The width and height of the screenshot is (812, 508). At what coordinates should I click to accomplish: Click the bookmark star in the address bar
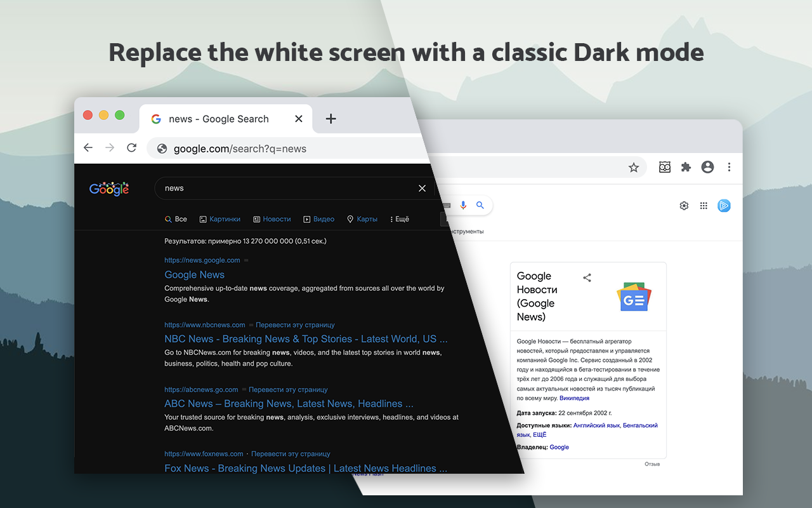[634, 167]
